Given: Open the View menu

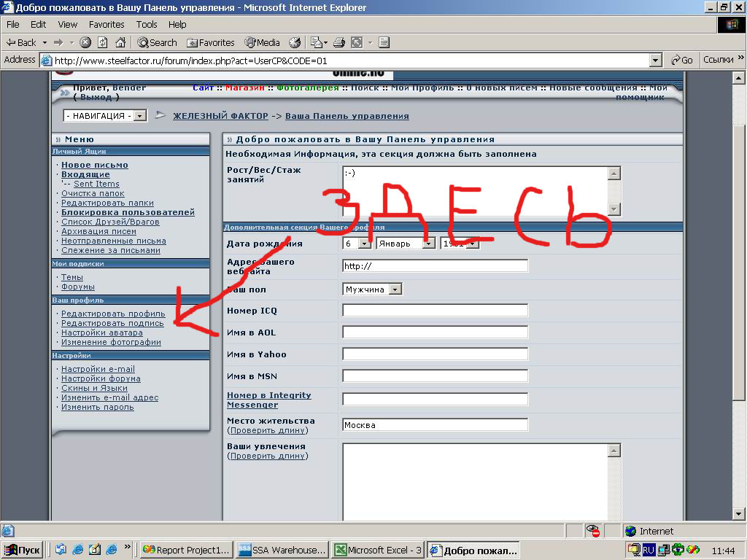Looking at the screenshot, I should [x=68, y=24].
